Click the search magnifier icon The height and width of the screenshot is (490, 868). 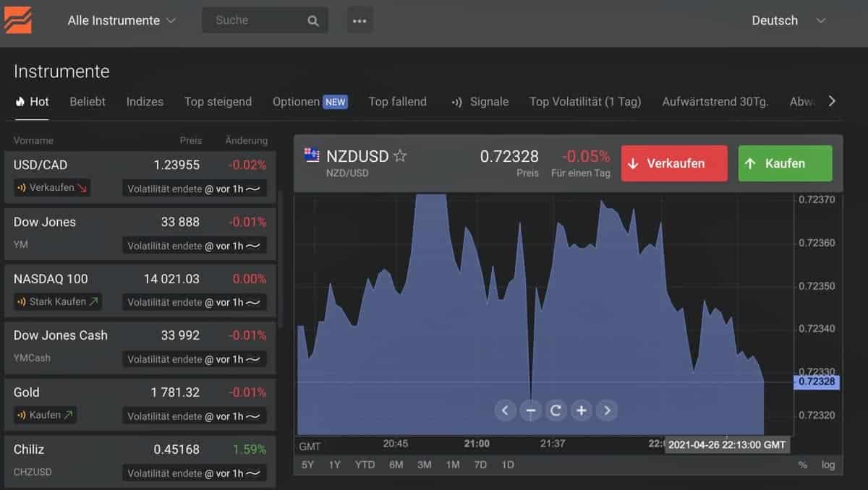[x=313, y=21]
